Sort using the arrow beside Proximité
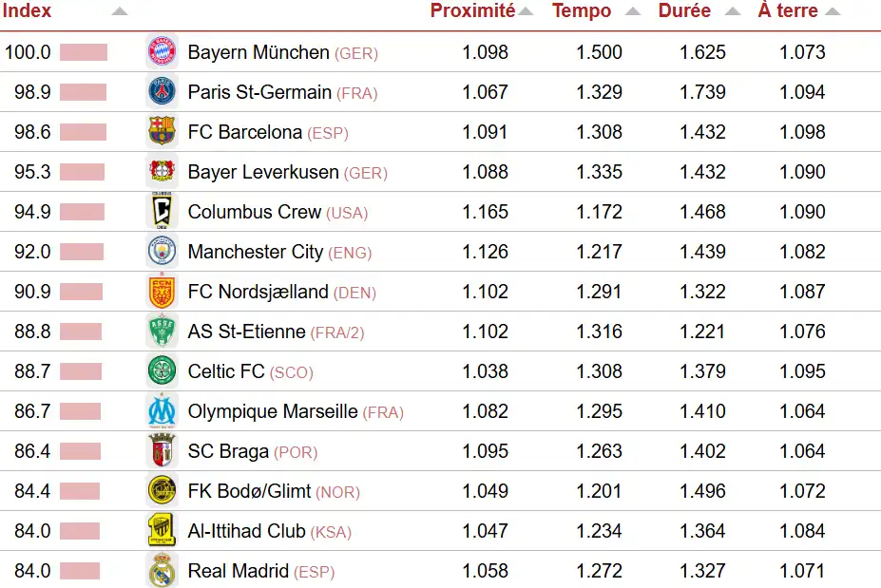 (526, 12)
